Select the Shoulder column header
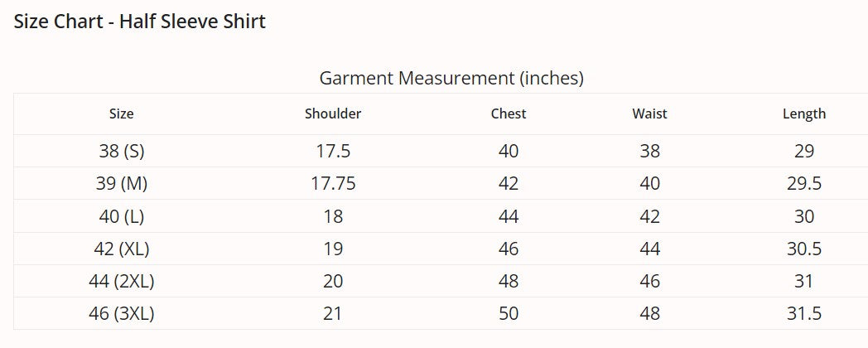Viewport: 868px width, 348px height. click(333, 114)
